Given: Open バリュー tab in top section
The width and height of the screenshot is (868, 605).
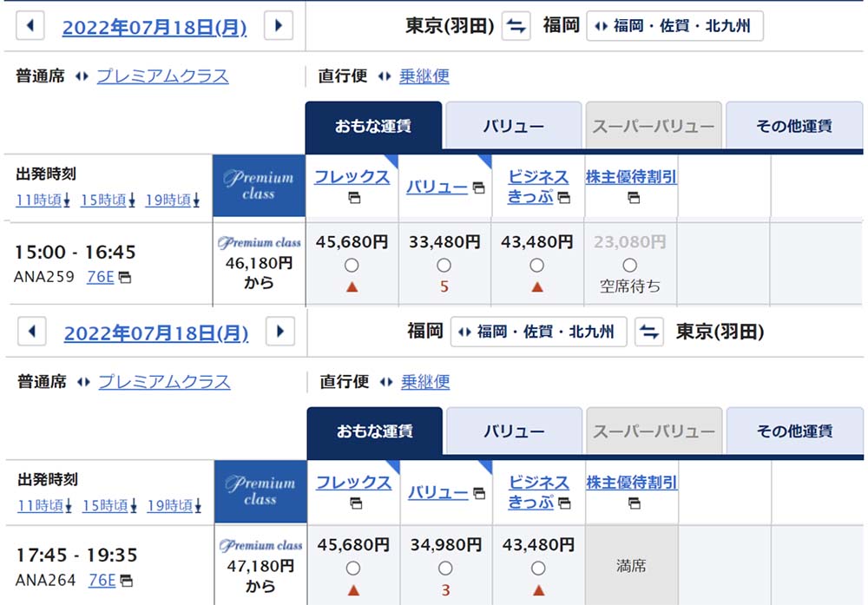Looking at the screenshot, I should coord(514,126).
